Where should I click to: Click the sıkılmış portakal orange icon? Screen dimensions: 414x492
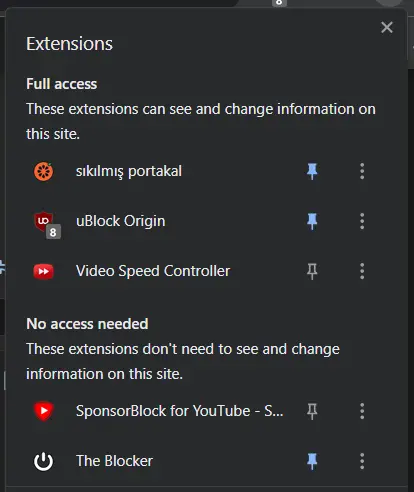tap(43, 172)
